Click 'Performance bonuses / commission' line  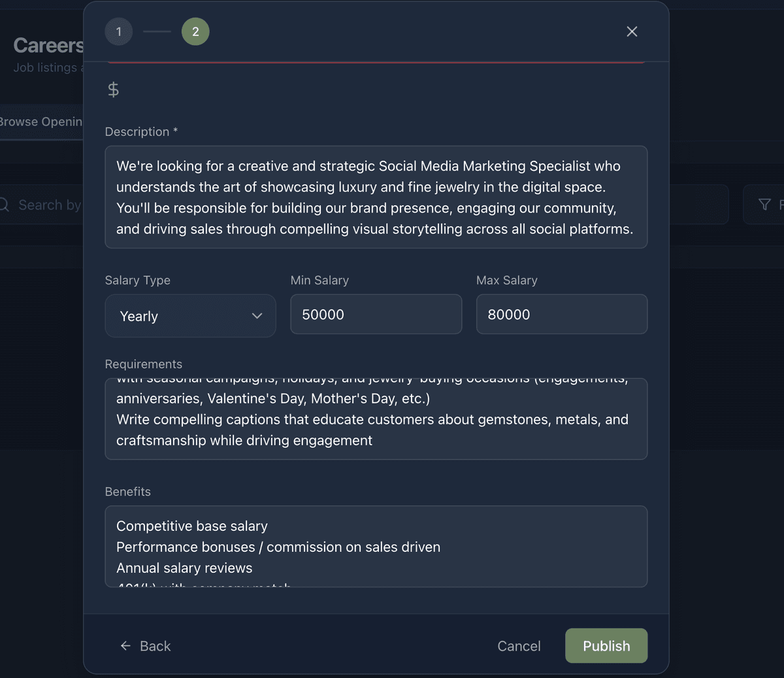(278, 547)
